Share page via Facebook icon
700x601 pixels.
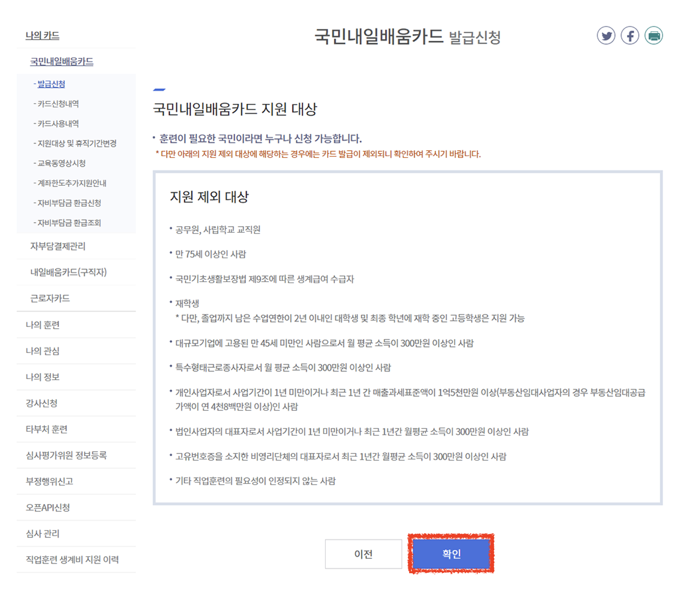(630, 36)
